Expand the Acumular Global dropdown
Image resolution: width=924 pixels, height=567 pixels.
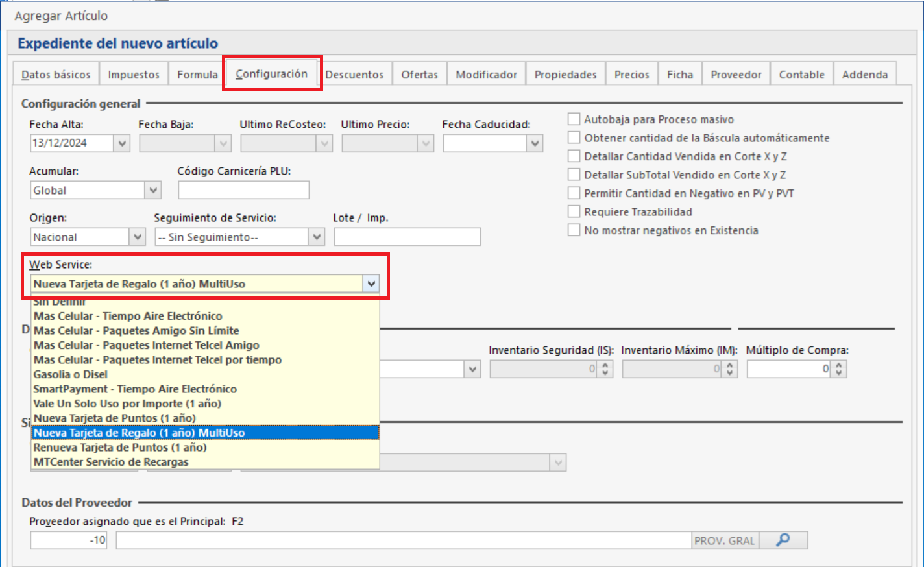(x=153, y=190)
